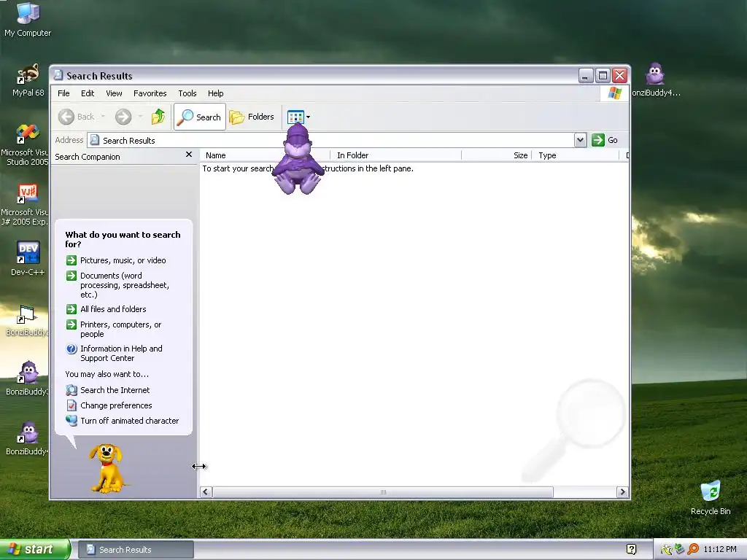Viewport: 747px width, 560px height.
Task: Click Search the Internet
Action: (108, 390)
